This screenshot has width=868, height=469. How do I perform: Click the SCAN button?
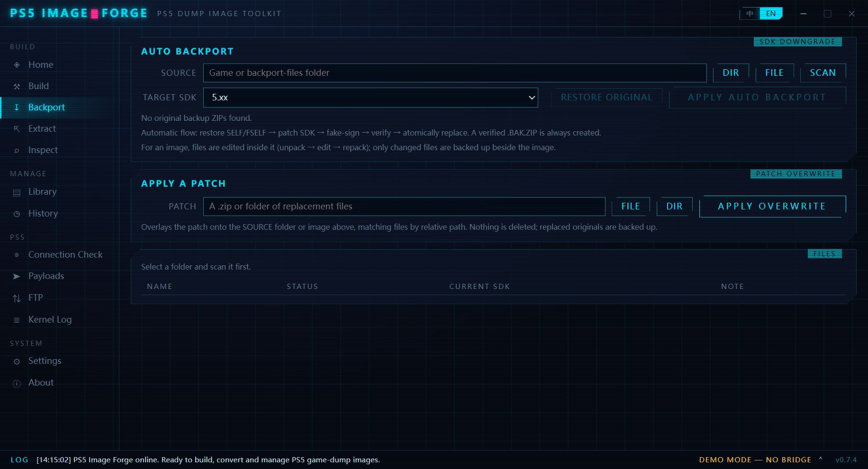point(823,73)
